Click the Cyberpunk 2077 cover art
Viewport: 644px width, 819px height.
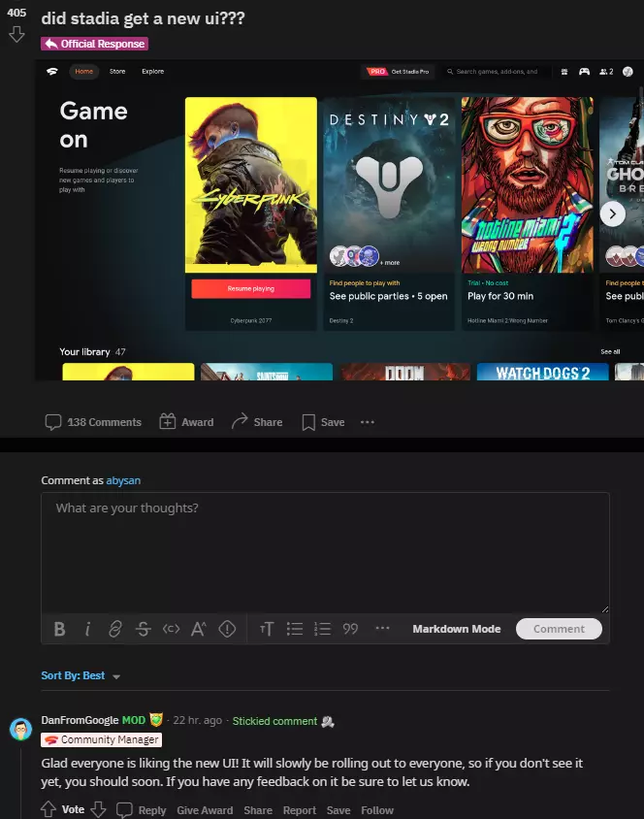pyautogui.click(x=251, y=185)
